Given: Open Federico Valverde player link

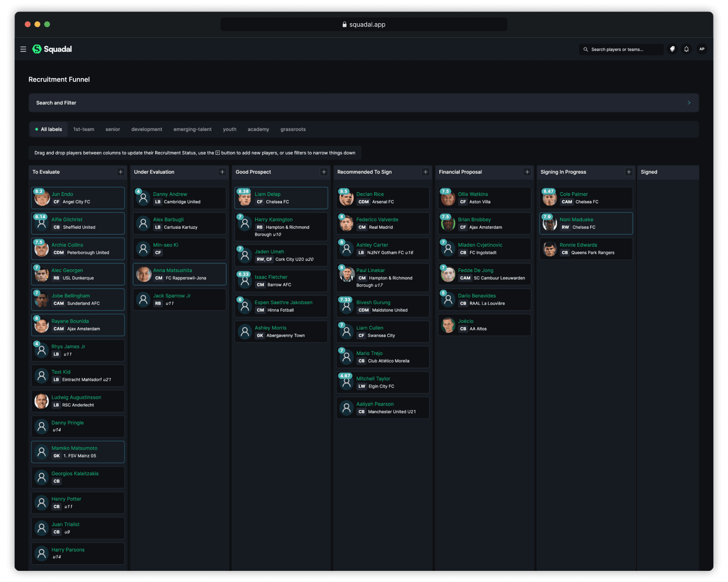Looking at the screenshot, I should (377, 220).
